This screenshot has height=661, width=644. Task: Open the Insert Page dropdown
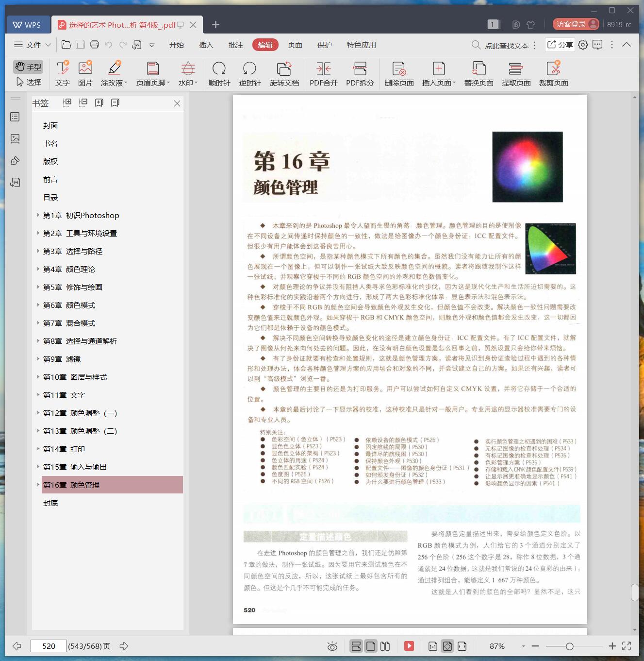439,74
